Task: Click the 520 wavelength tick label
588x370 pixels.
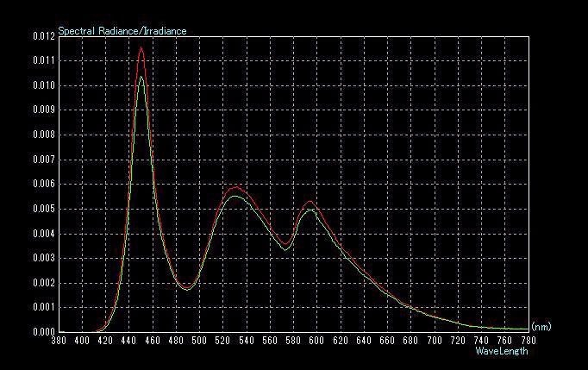Action: pyautogui.click(x=222, y=341)
